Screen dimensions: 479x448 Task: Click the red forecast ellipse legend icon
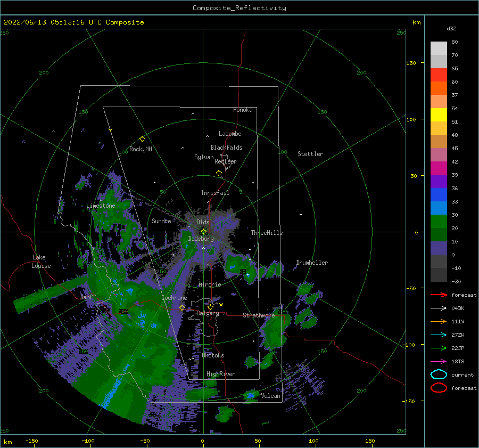[439, 388]
